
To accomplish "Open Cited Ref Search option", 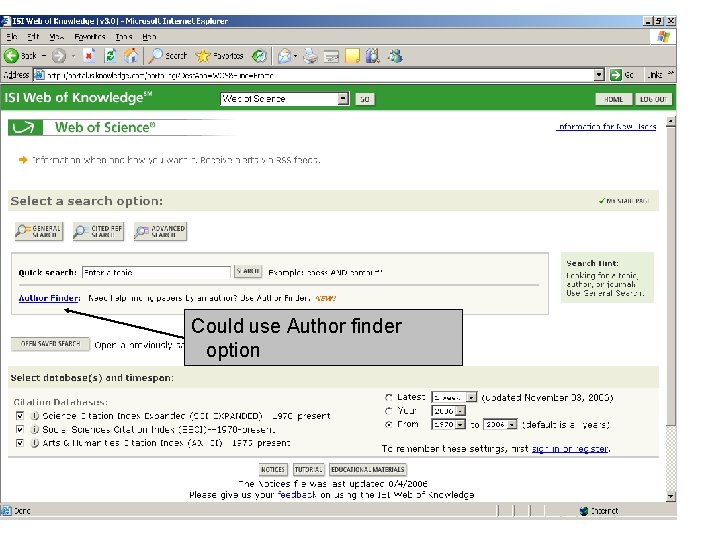I will (99, 231).
